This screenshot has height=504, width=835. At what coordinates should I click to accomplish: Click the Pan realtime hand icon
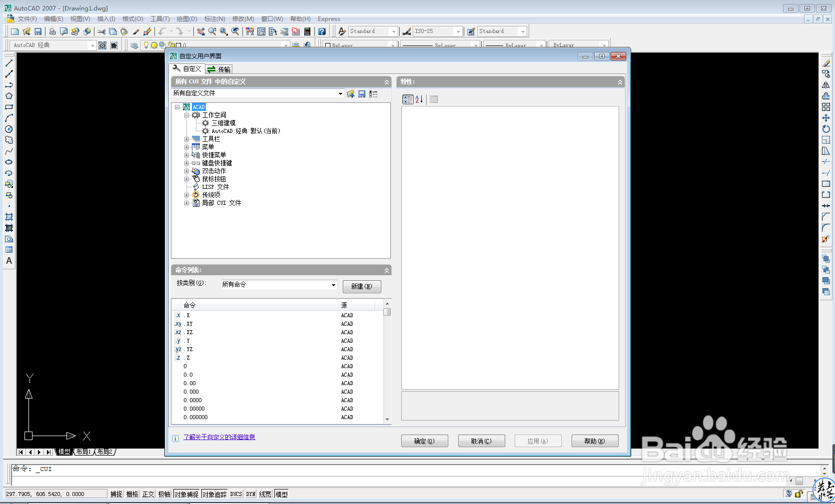click(x=201, y=31)
